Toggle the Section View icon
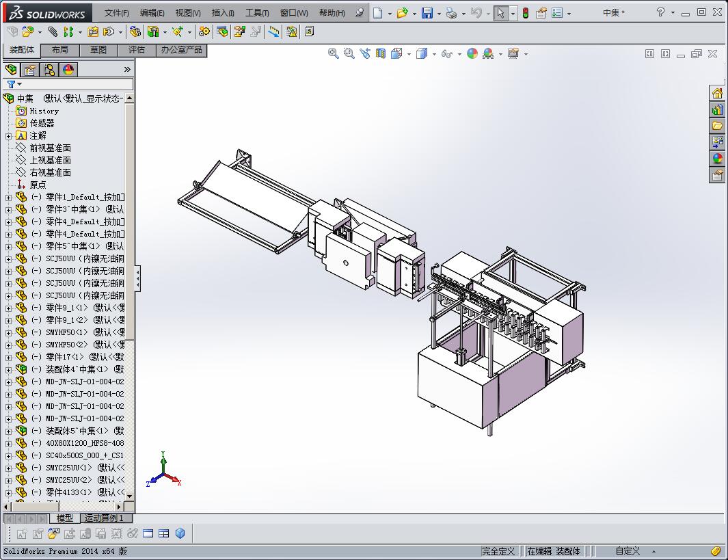 coord(381,53)
